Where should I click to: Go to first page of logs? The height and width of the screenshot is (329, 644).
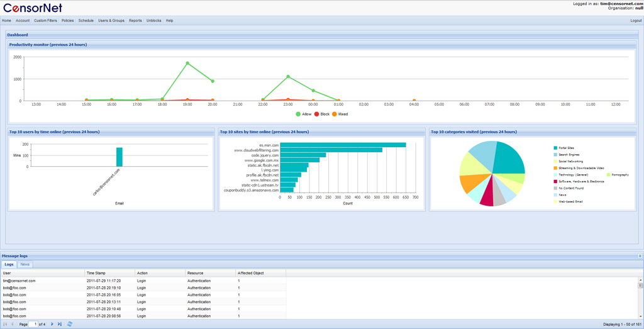coord(5,324)
